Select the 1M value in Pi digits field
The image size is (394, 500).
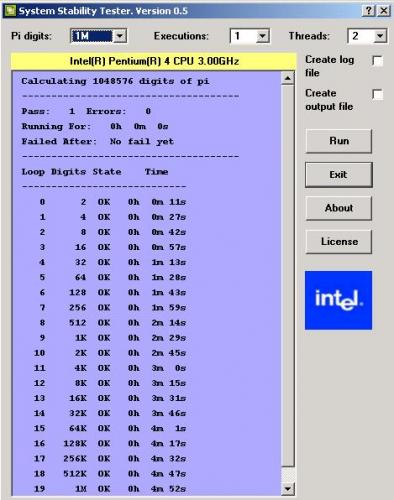[92, 36]
